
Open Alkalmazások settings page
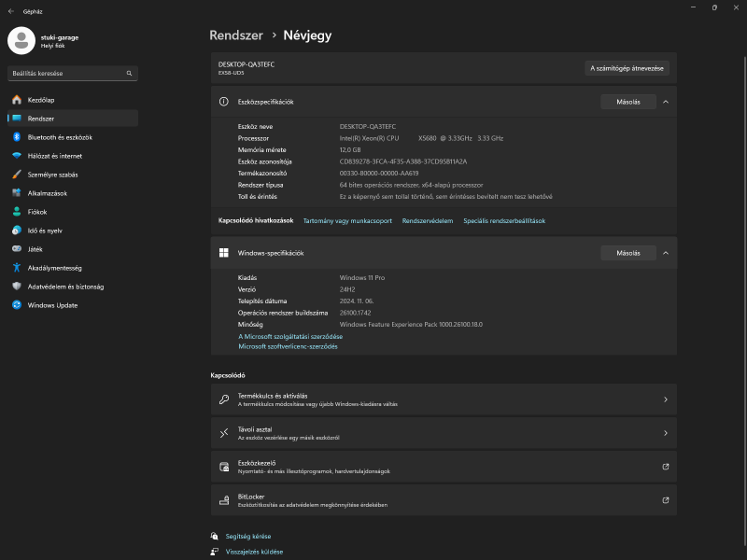click(x=73, y=193)
